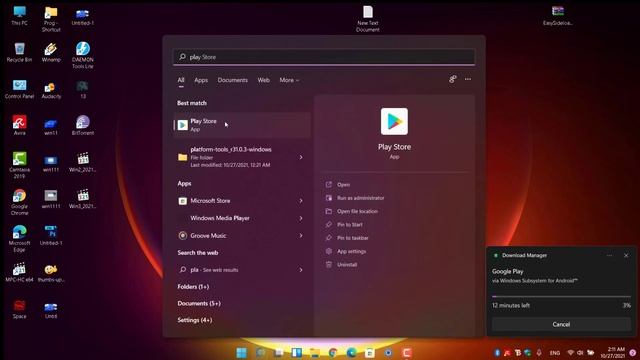
Task: Open Chrome from the taskbar
Action: click(x=333, y=353)
